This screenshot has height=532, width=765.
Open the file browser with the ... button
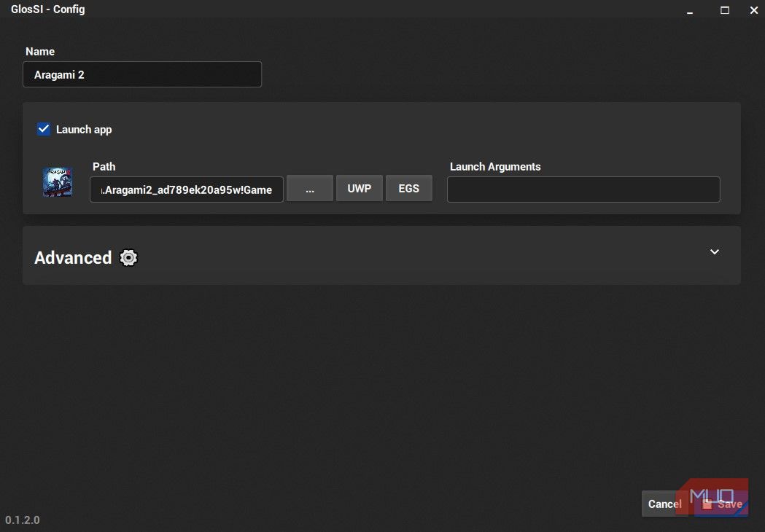pos(310,188)
